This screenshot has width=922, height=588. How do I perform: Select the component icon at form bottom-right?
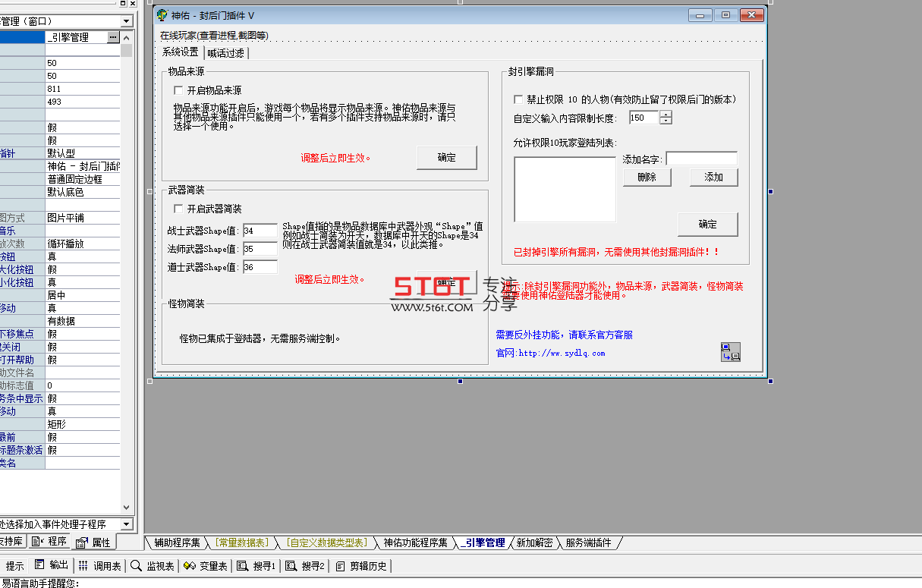tap(730, 352)
